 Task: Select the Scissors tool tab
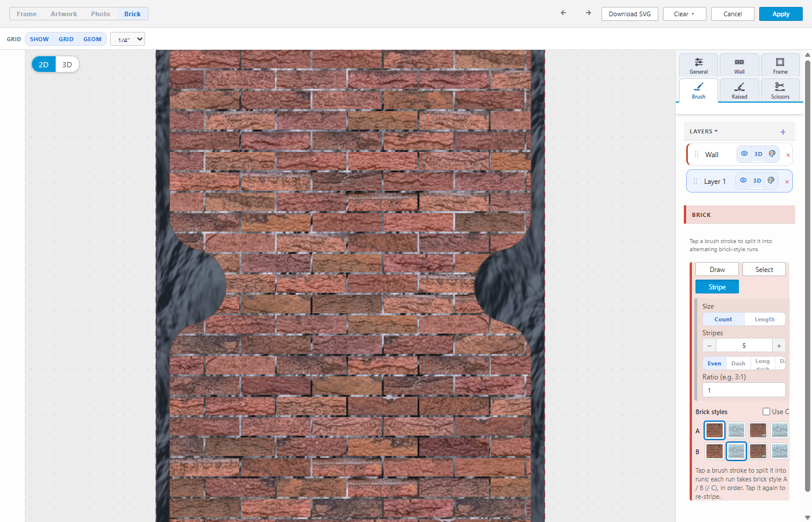tap(780, 90)
